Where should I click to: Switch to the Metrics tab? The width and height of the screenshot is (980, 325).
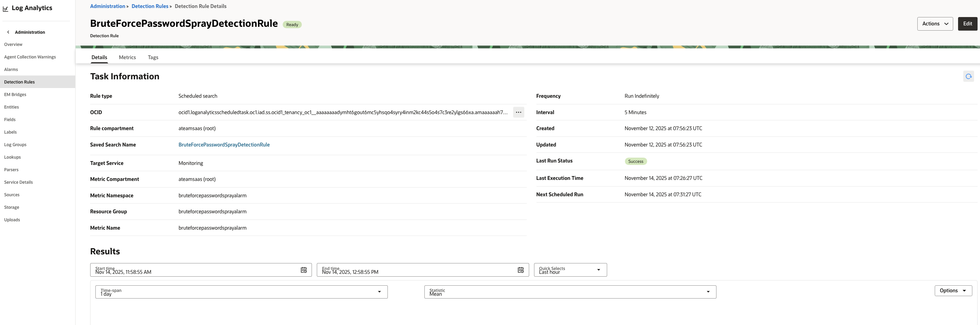pos(127,57)
